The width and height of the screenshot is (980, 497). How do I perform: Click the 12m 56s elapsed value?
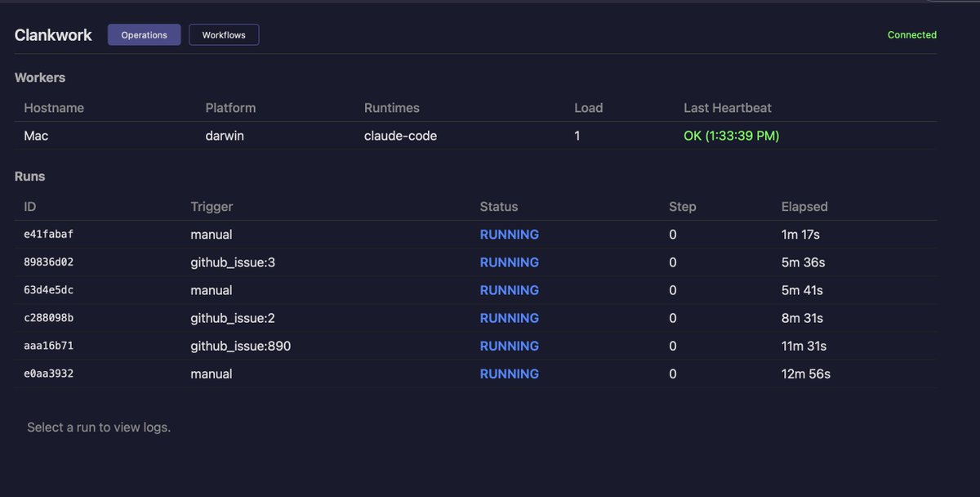pyautogui.click(x=806, y=374)
